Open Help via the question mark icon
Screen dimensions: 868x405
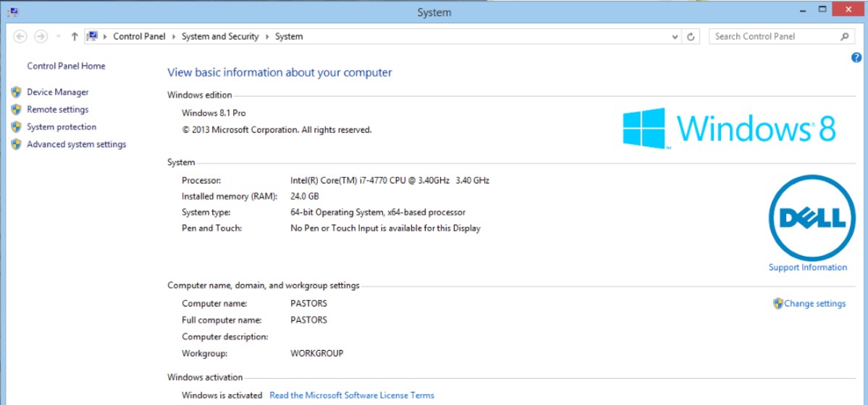[856, 58]
